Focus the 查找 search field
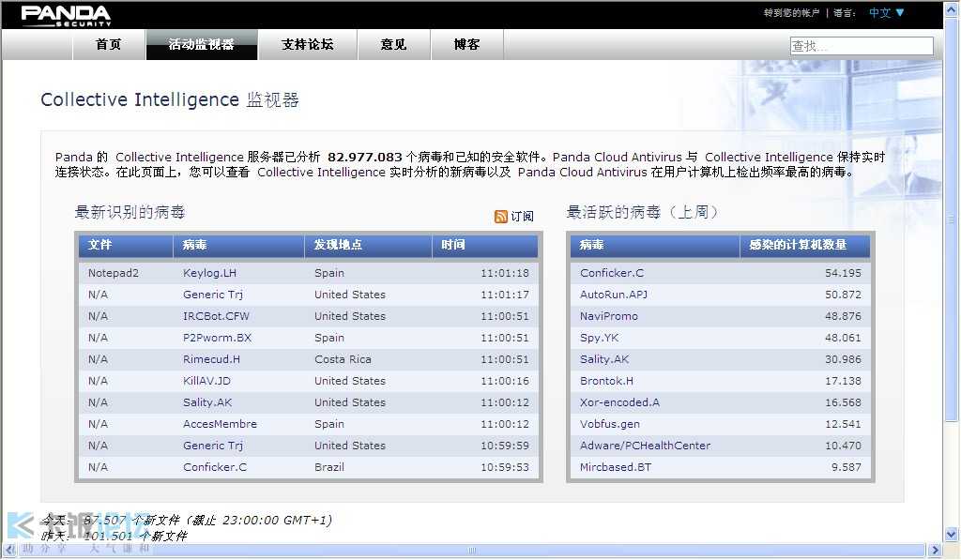This screenshot has width=961, height=560. click(862, 45)
